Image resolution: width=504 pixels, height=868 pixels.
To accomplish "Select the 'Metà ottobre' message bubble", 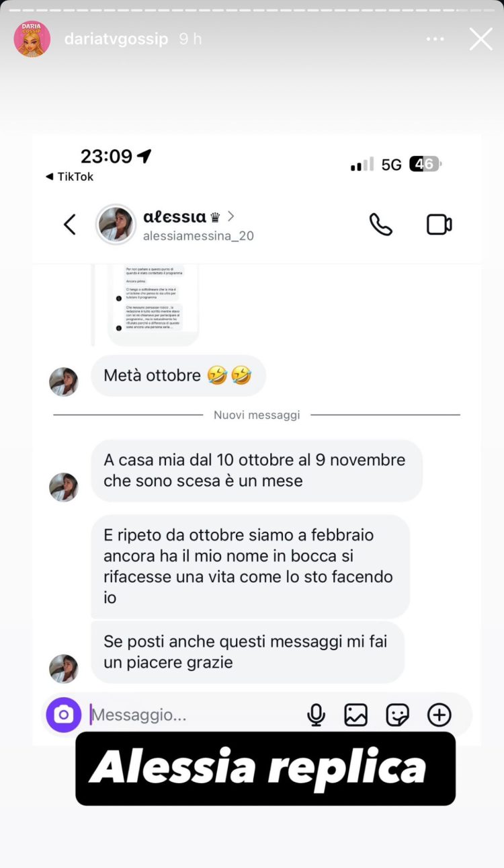I will point(178,376).
